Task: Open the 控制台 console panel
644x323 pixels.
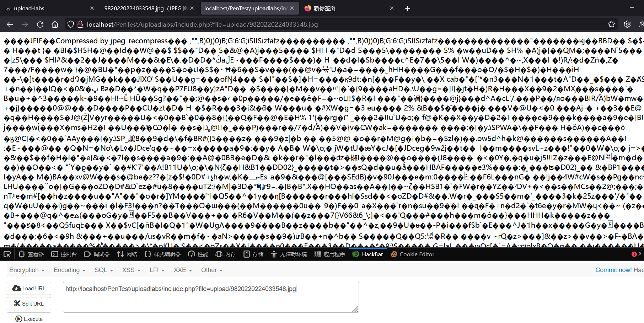Action: coord(64,254)
